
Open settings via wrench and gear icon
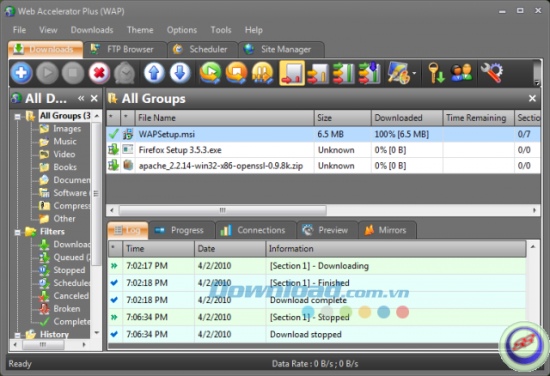492,73
